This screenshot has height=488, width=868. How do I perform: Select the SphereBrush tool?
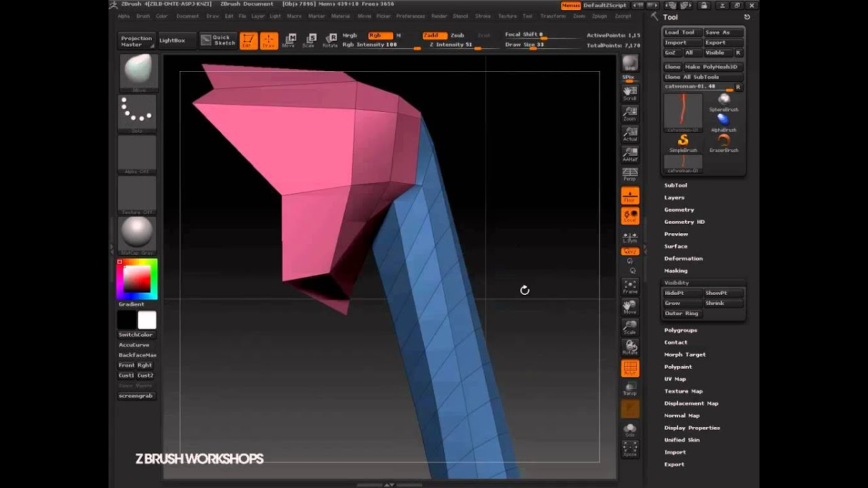click(x=724, y=102)
